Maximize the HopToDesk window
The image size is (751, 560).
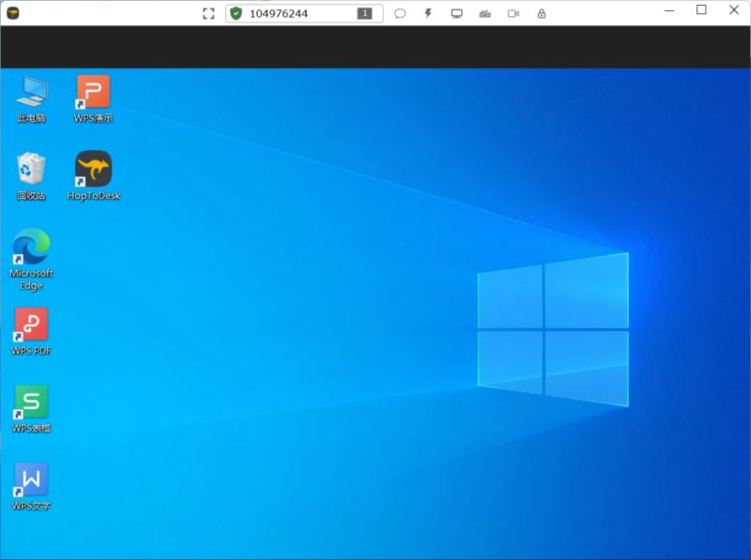pyautogui.click(x=701, y=10)
